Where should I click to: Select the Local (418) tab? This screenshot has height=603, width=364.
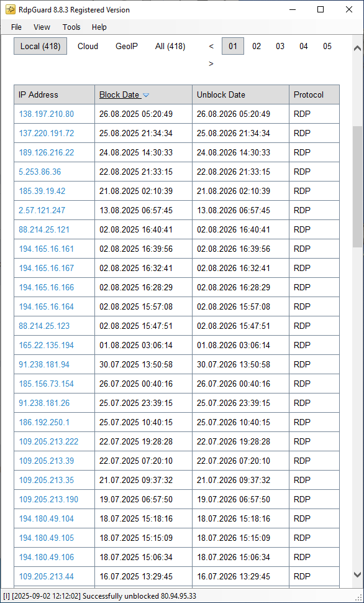tap(40, 46)
